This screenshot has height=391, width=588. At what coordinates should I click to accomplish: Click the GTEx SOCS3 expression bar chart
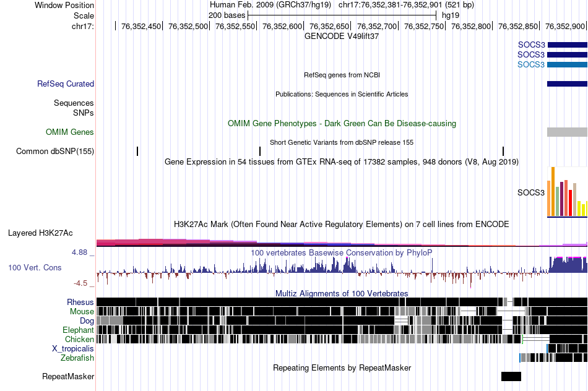tap(568, 192)
